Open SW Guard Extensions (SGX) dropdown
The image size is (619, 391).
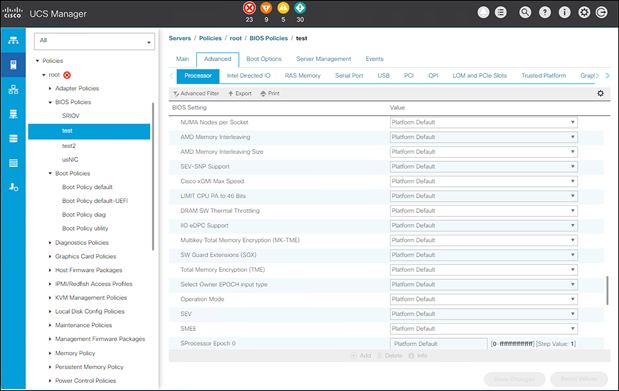[x=484, y=255]
